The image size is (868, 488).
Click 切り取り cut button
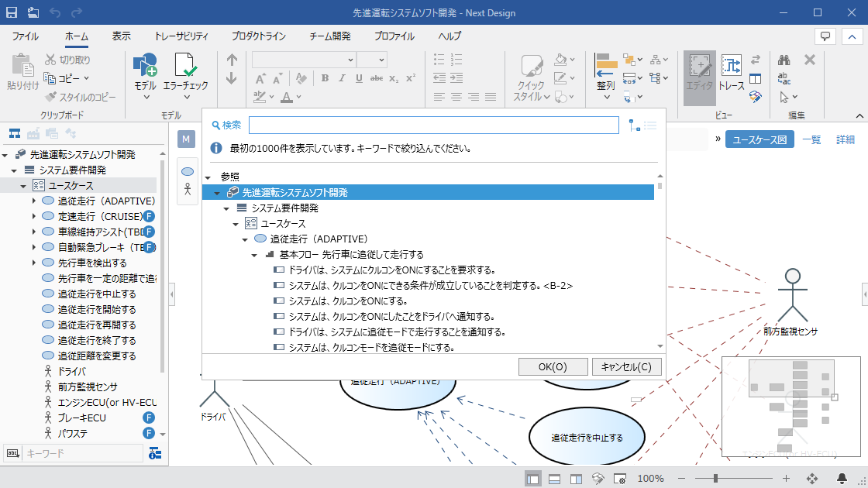[x=67, y=59]
